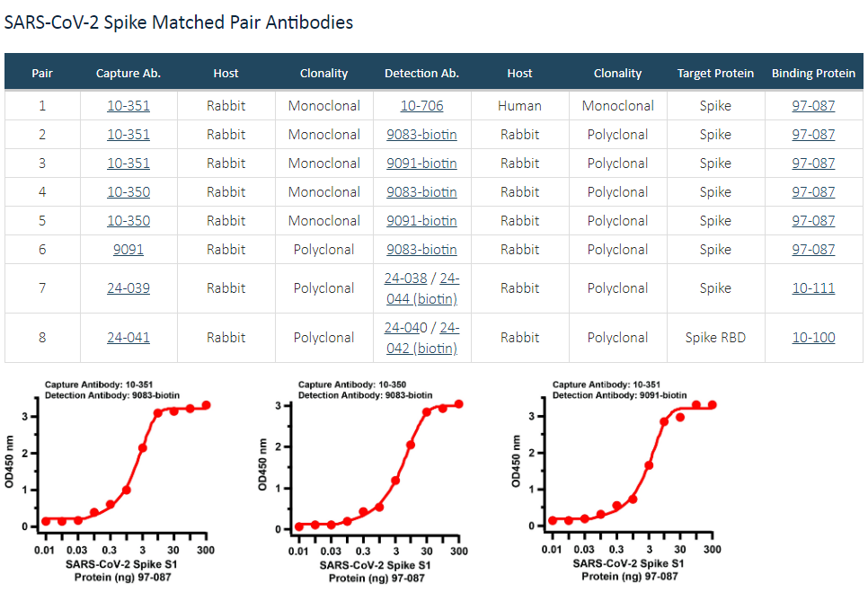The height and width of the screenshot is (601, 868).
Task: Click the 24-040 detection antibody link
Action: pyautogui.click(x=403, y=328)
